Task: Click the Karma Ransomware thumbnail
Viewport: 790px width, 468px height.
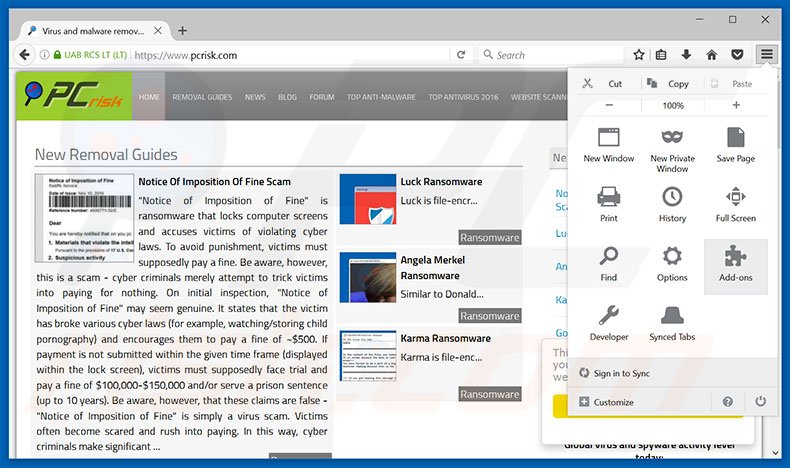Action: click(x=368, y=356)
